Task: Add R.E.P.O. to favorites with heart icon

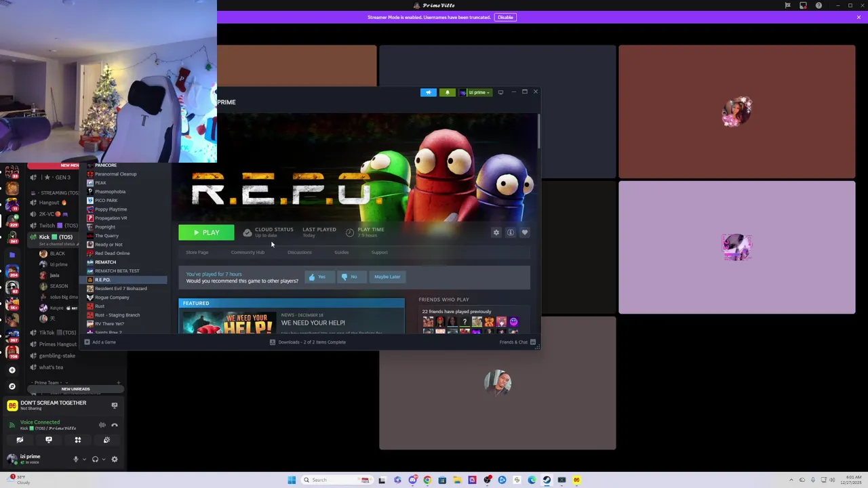Action: (525, 232)
